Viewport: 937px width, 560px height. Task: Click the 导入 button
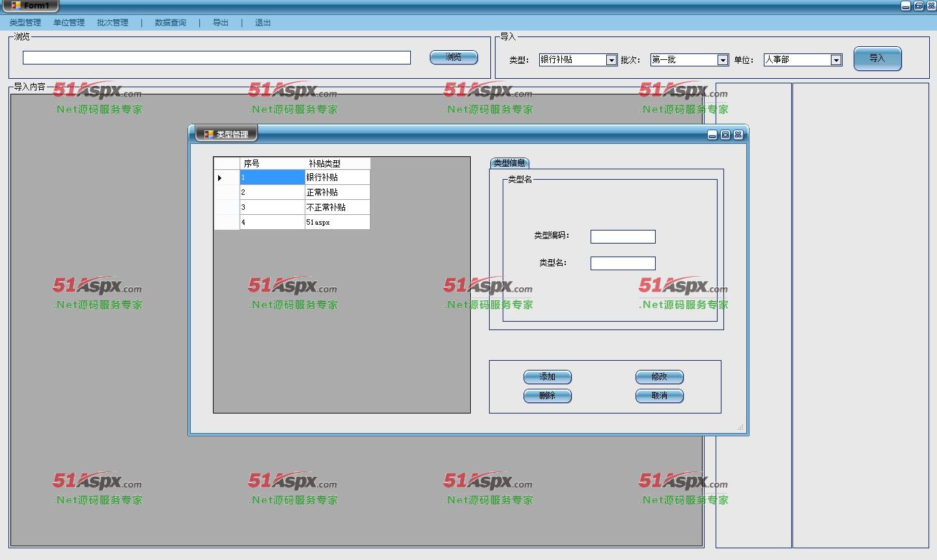click(877, 59)
